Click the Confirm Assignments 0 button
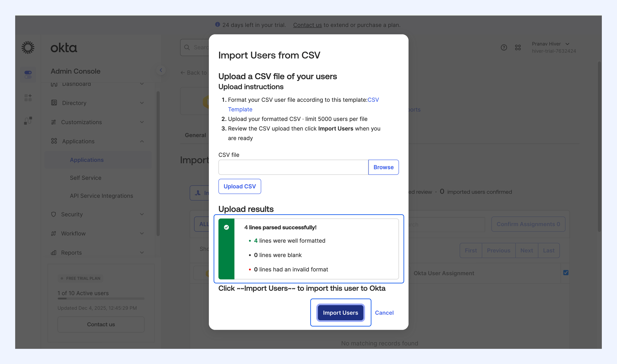The width and height of the screenshot is (617, 364). [528, 224]
